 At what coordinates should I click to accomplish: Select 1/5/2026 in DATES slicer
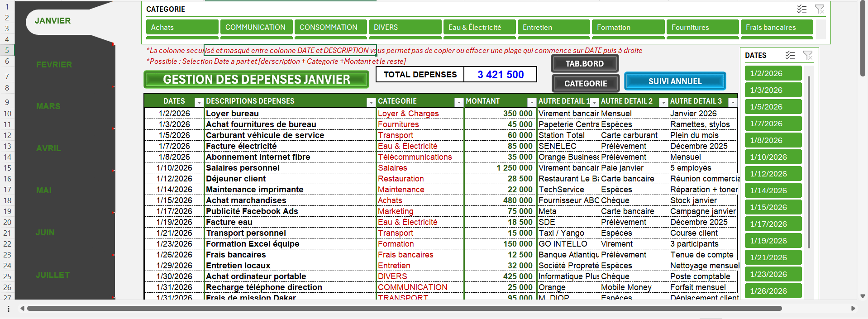773,107
